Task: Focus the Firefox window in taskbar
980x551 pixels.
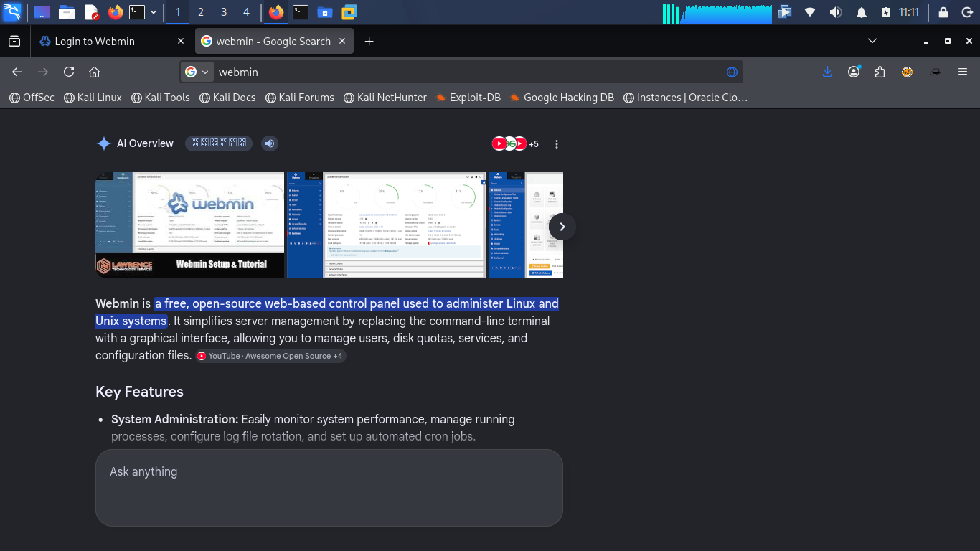Action: [276, 12]
